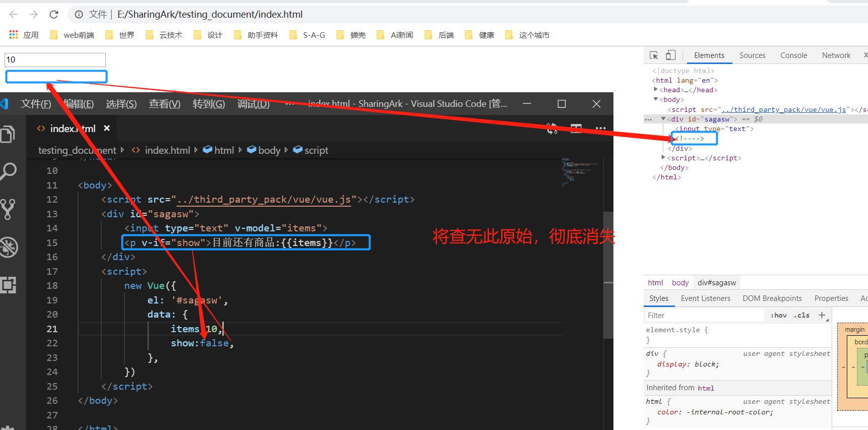Open the index.html breadcrumb dropdown
The image size is (868, 430).
[162, 150]
